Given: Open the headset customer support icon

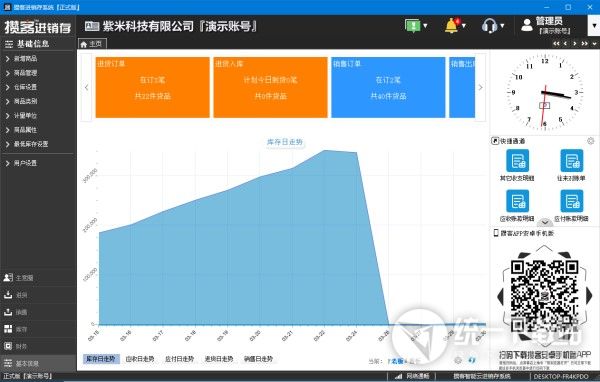Looking at the screenshot, I should pyautogui.click(x=489, y=26).
